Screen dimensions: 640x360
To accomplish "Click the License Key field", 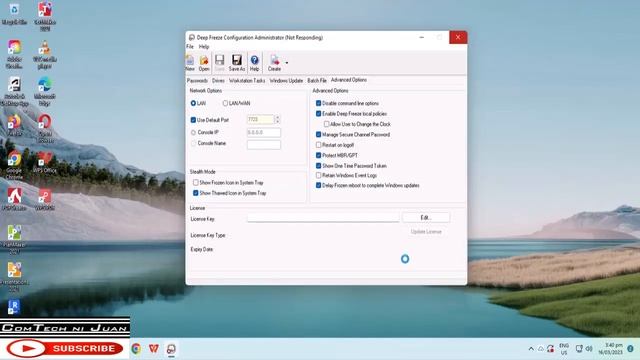I will [x=323, y=218].
